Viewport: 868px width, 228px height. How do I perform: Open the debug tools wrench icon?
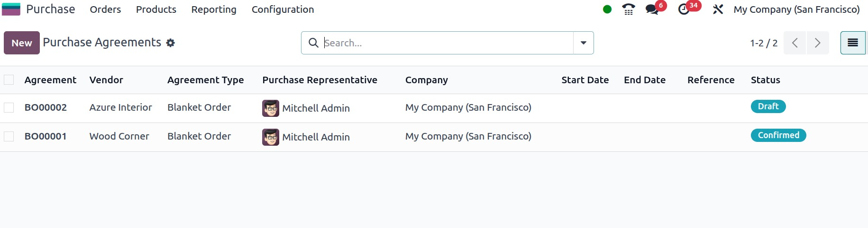(718, 9)
